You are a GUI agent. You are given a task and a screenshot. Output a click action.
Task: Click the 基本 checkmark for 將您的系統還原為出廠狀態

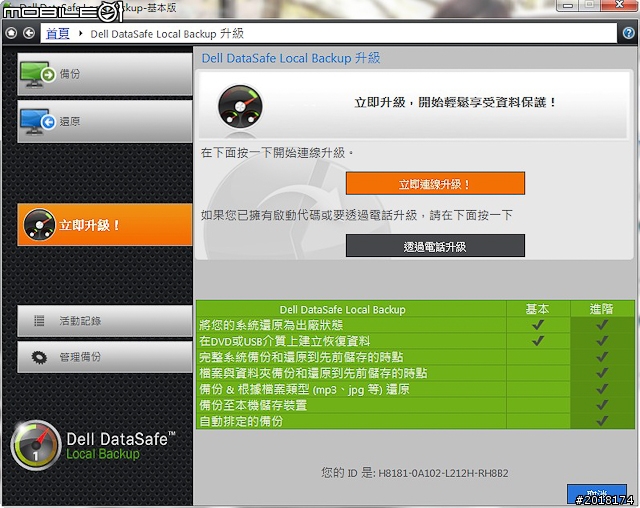pos(538,325)
